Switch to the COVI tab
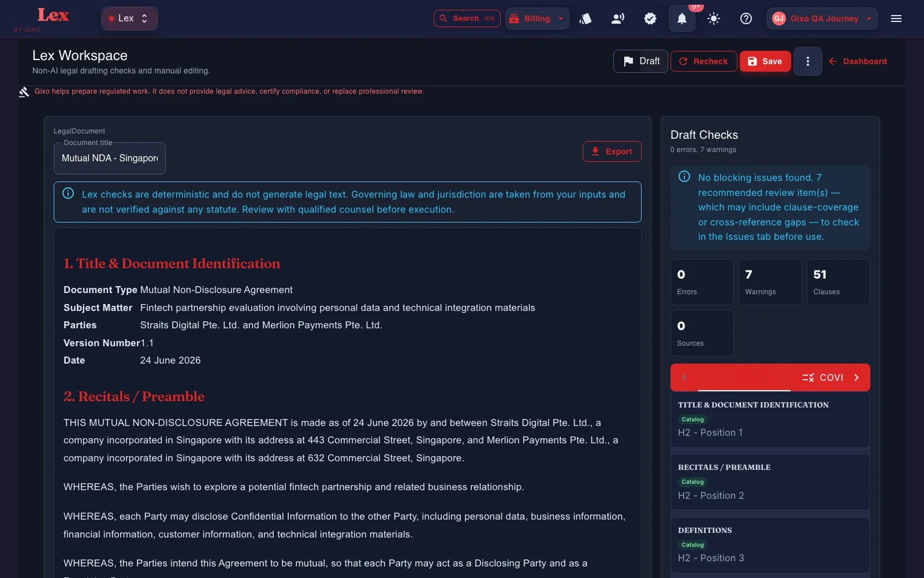The height and width of the screenshot is (578, 924). [822, 377]
